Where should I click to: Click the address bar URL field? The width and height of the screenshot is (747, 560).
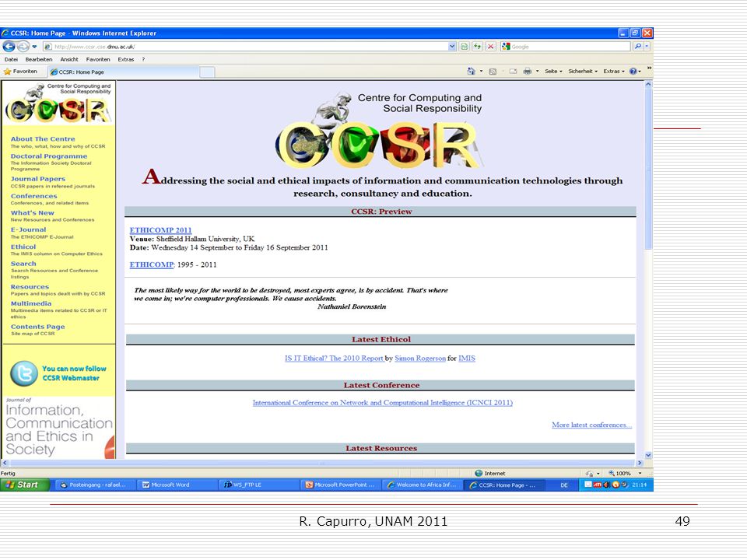pyautogui.click(x=245, y=47)
